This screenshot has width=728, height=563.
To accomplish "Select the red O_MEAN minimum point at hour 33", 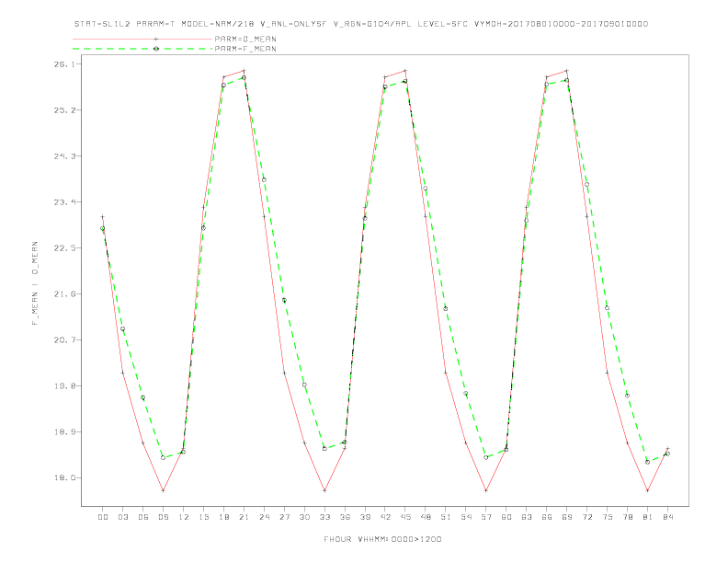I will coord(324,490).
